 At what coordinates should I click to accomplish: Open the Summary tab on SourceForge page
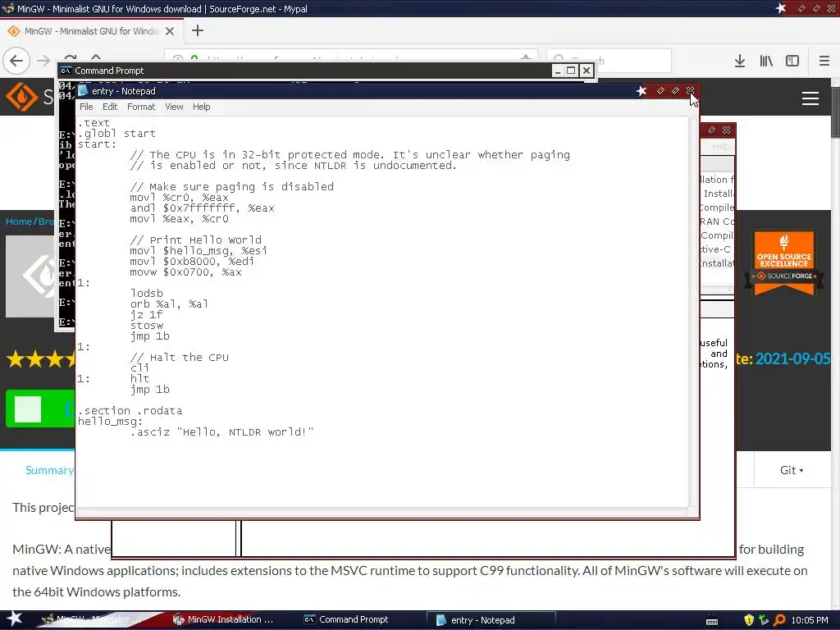(49, 470)
